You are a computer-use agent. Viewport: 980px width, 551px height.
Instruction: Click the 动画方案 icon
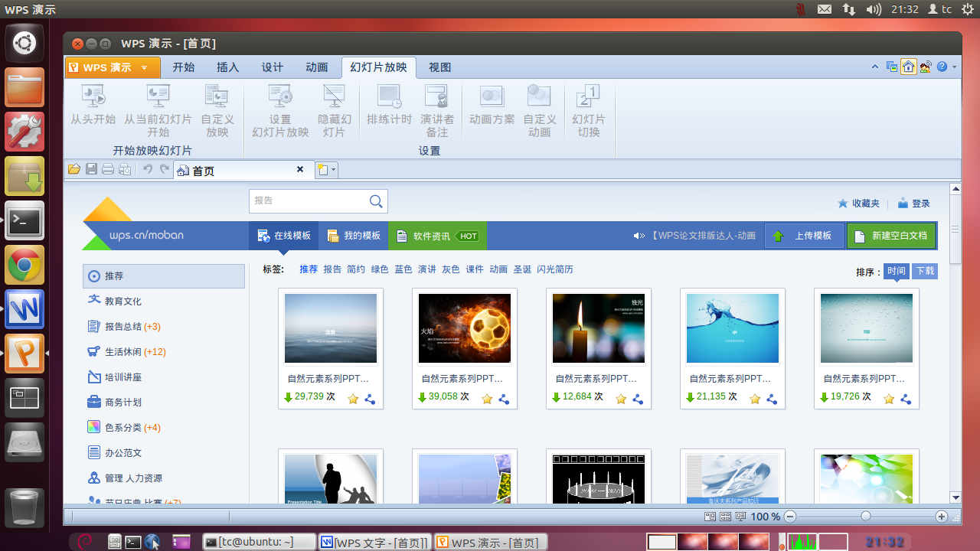click(x=492, y=96)
